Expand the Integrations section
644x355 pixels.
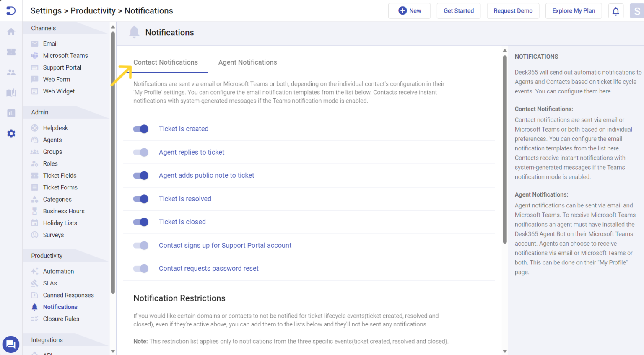[47, 340]
